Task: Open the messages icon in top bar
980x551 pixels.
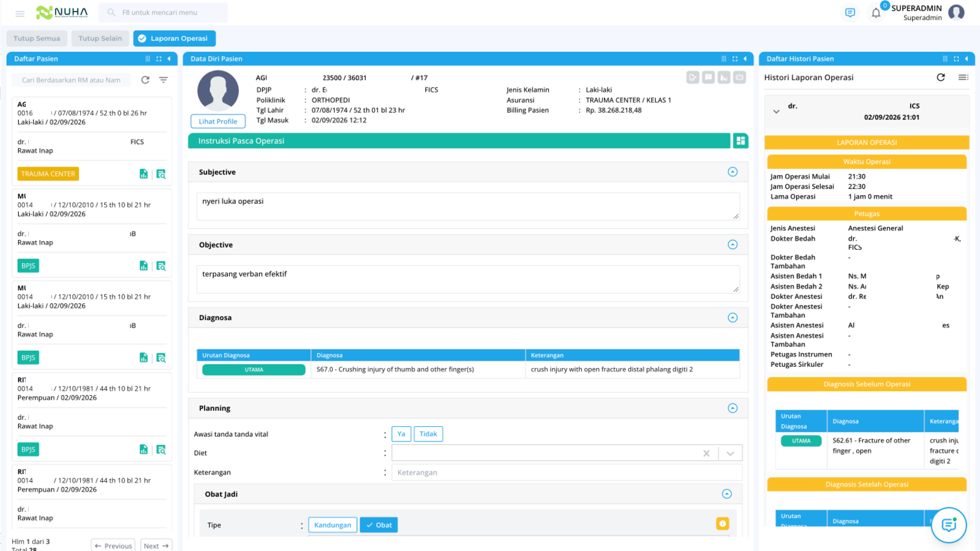Action: [x=850, y=13]
